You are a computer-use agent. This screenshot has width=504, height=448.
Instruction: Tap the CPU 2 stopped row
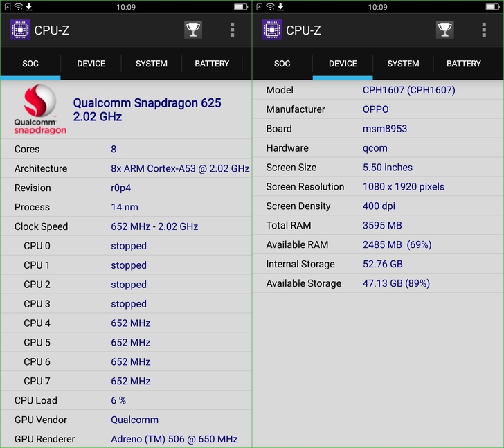point(126,285)
